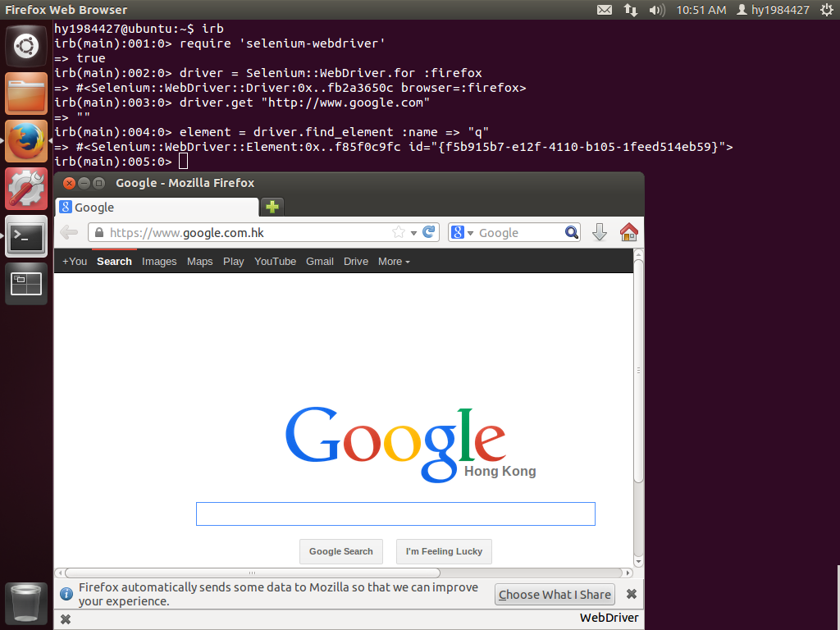Click the I'm Feeling Lucky button
The width and height of the screenshot is (840, 630).
coord(444,551)
